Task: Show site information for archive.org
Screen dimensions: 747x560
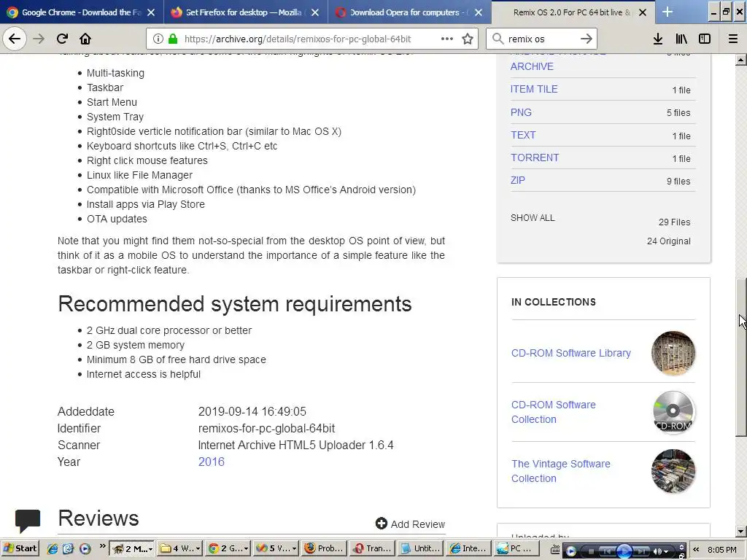Action: click(x=158, y=39)
